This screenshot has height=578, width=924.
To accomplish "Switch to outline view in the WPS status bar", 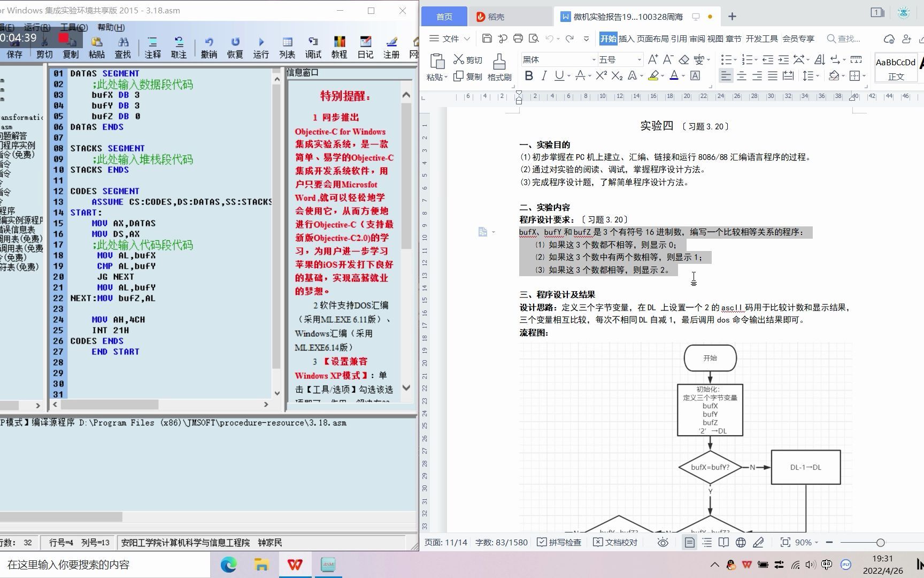I will [x=707, y=542].
